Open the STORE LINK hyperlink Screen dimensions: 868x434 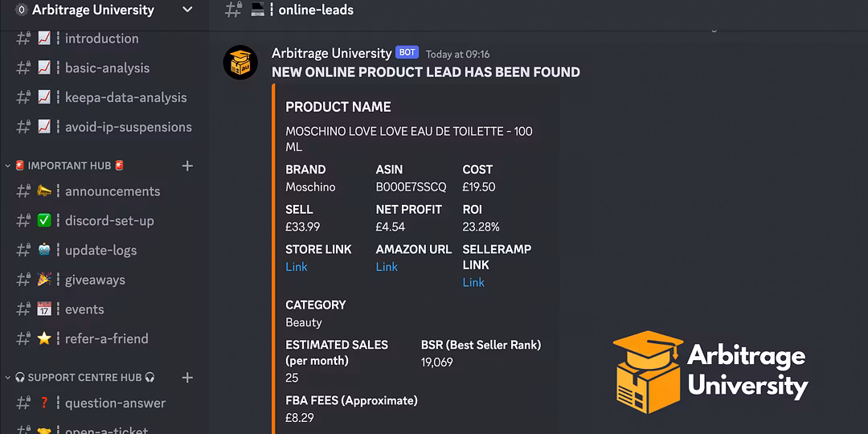coord(297,267)
